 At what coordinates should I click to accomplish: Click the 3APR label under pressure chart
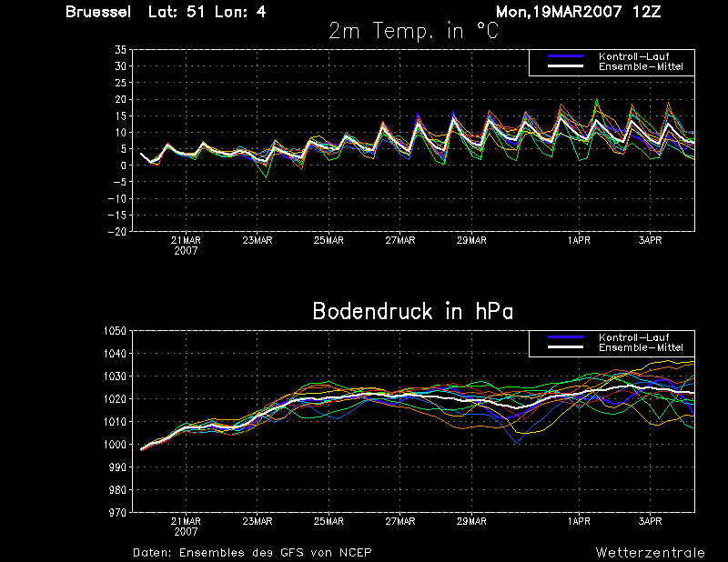click(650, 522)
